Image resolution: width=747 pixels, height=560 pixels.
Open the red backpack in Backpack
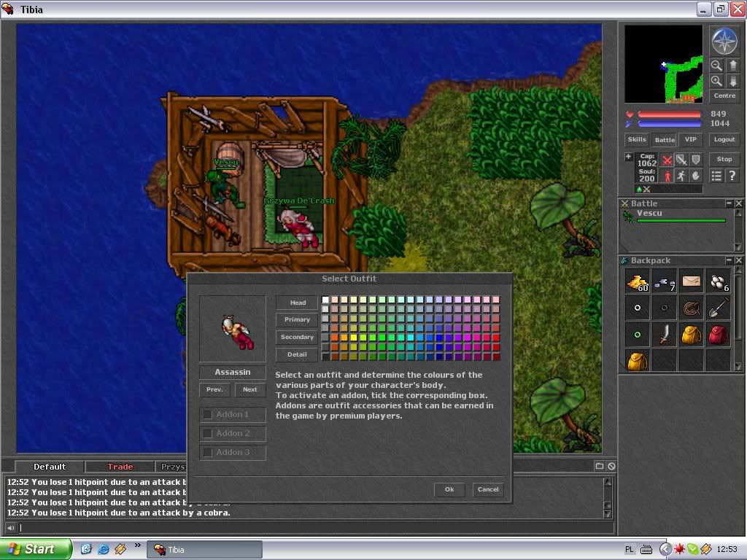click(x=719, y=335)
